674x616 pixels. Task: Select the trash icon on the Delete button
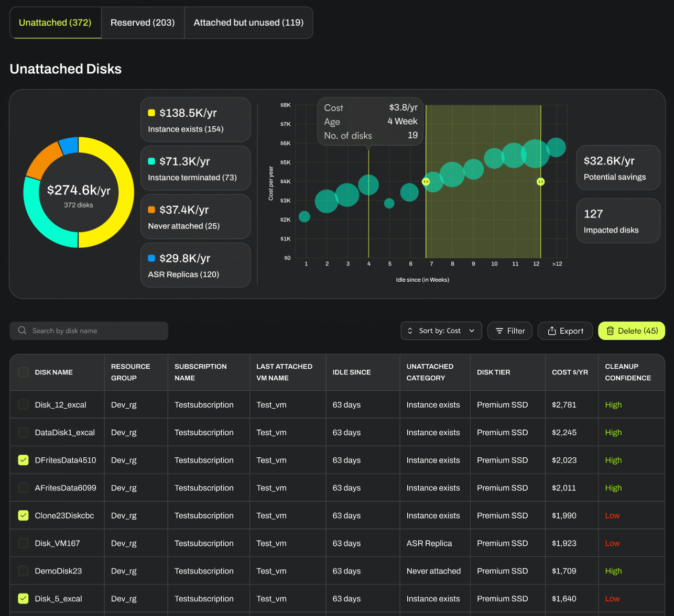611,331
